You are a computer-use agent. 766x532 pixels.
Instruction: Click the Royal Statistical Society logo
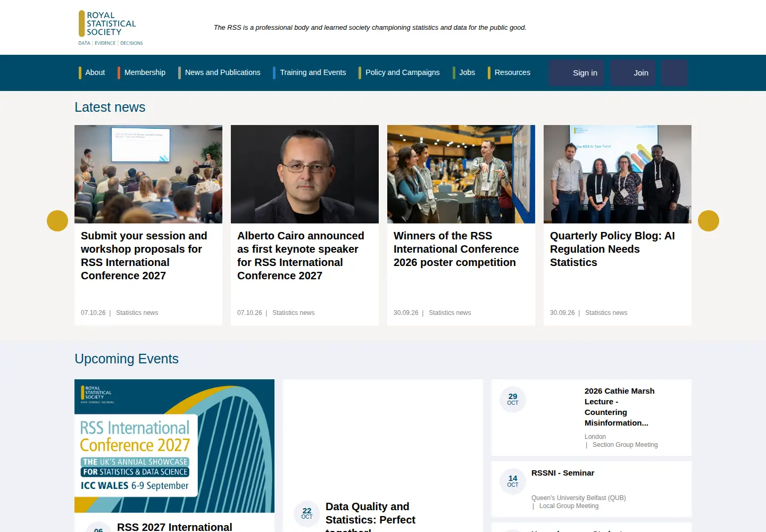tap(111, 28)
